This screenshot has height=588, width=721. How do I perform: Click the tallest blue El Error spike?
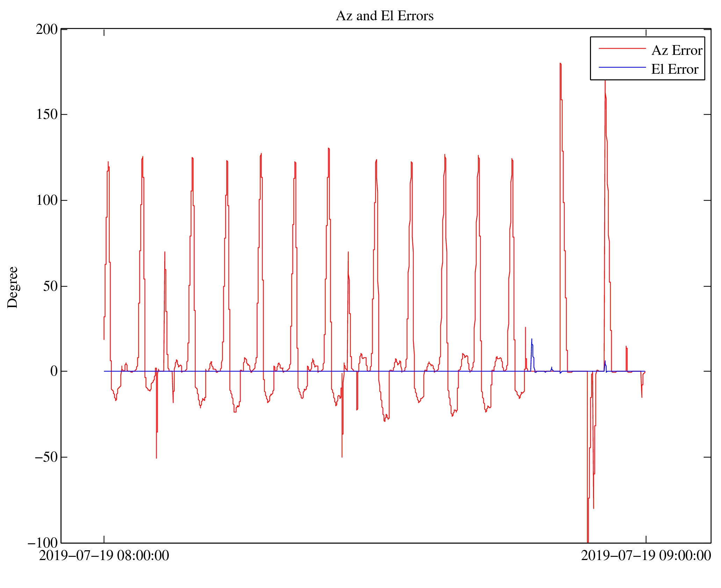point(532,339)
